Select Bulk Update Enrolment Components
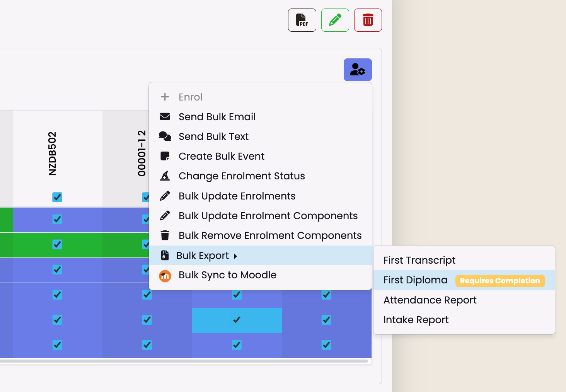 point(260,215)
